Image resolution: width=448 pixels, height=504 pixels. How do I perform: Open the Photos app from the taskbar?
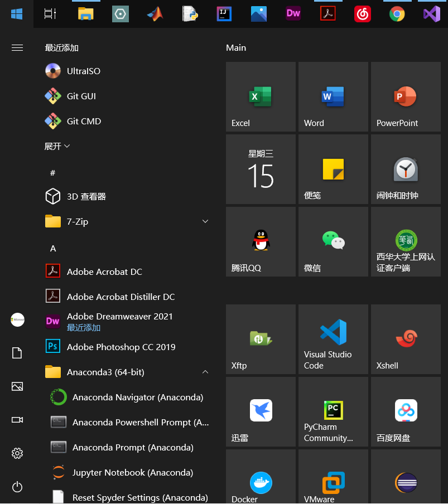(x=259, y=14)
